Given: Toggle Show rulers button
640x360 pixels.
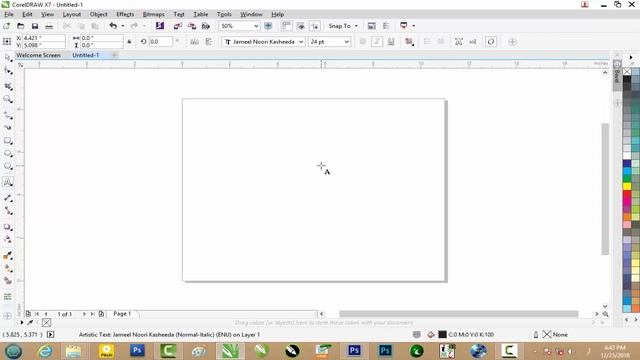Looking at the screenshot, I should tap(287, 26).
